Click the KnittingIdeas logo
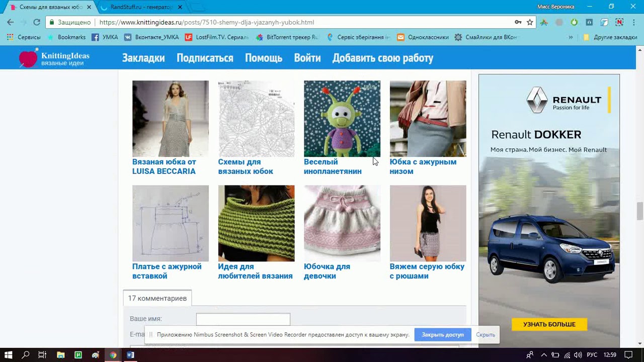The width and height of the screenshot is (644, 362). (x=54, y=58)
